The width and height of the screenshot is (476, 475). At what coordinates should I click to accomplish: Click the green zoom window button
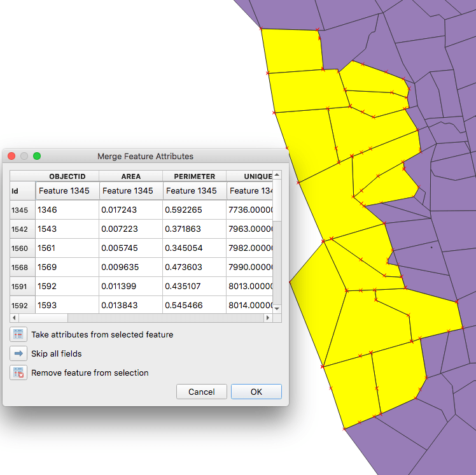pyautogui.click(x=37, y=156)
